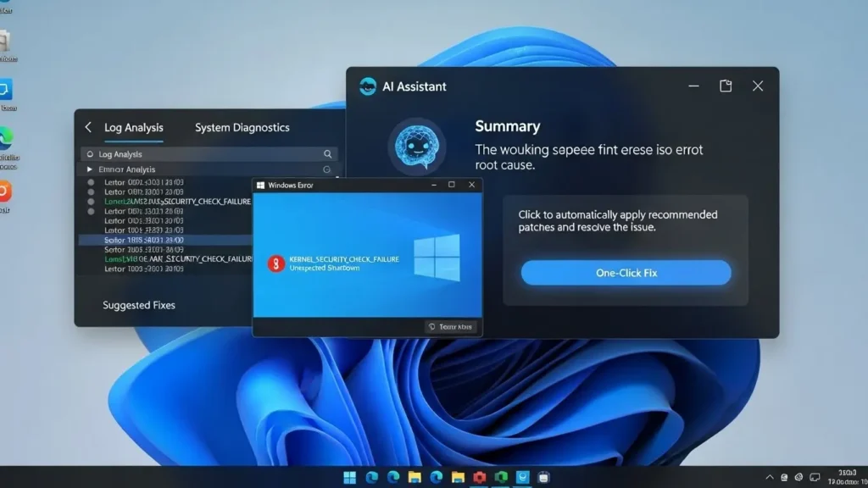Click the AI Assistant logo in title bar

click(368, 86)
